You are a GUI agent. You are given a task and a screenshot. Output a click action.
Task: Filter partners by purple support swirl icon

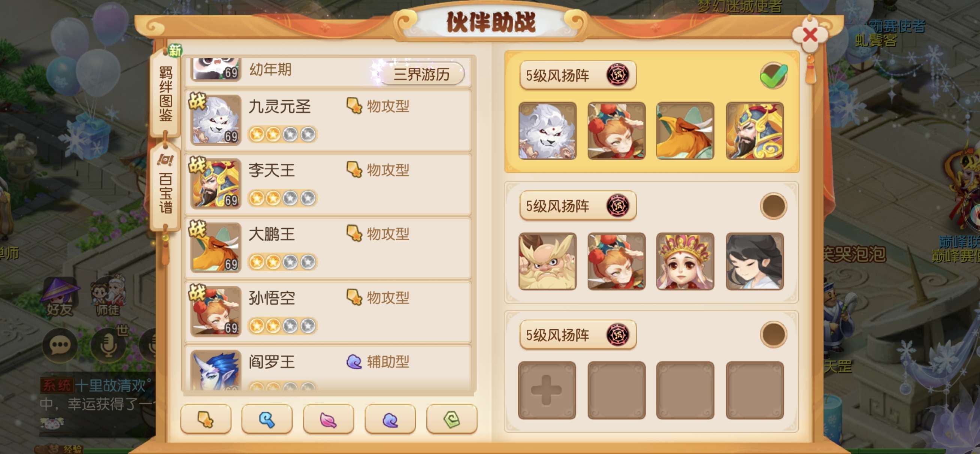pyautogui.click(x=390, y=420)
